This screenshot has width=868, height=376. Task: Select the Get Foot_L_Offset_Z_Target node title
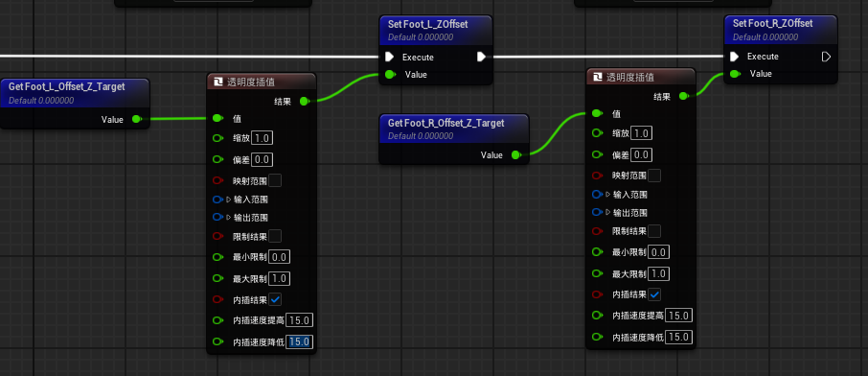click(66, 87)
